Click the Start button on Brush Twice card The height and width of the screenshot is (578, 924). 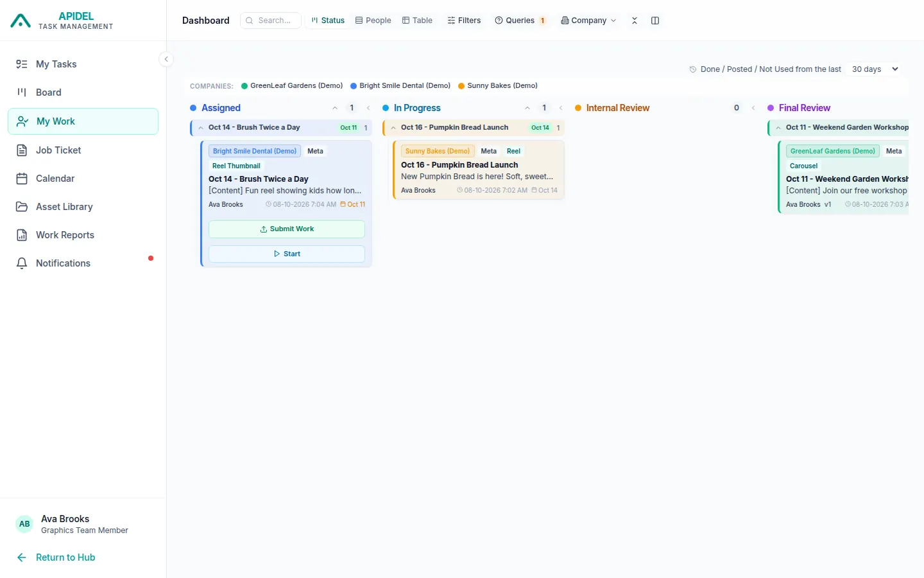coord(287,254)
